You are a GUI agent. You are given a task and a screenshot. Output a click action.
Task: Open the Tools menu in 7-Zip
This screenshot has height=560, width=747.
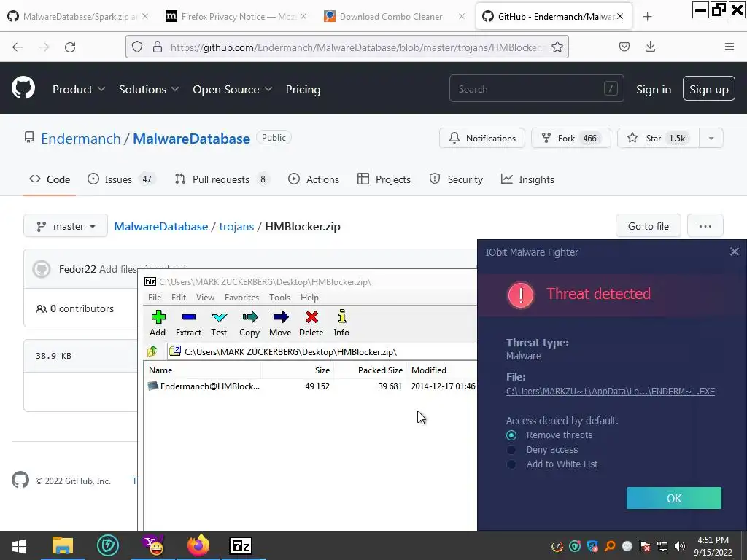click(x=279, y=297)
